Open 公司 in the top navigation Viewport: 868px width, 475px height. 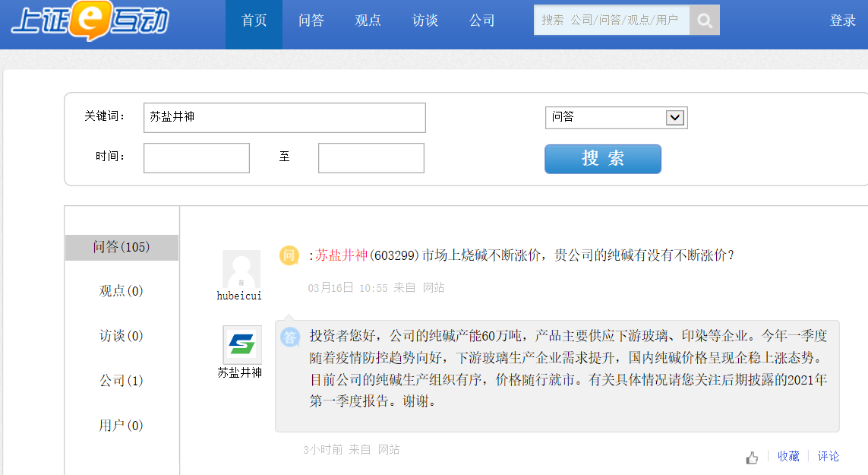coord(482,21)
